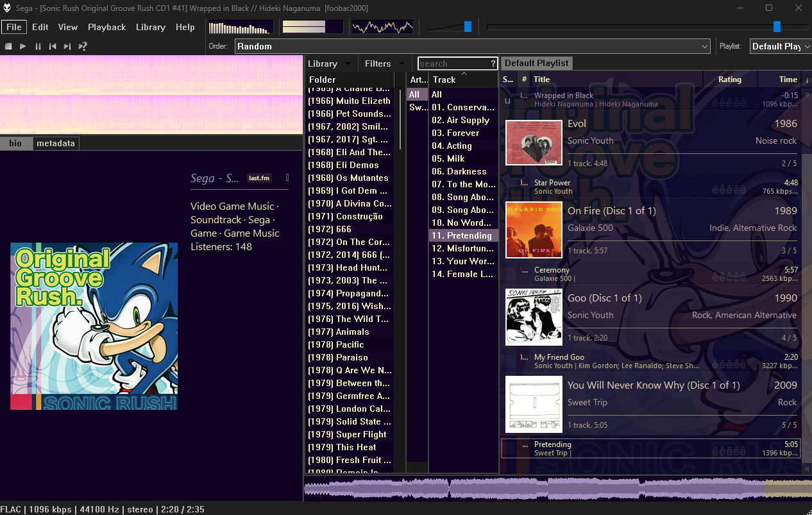Select folder '(1977) Animals'
The image size is (812, 515).
pos(350,332)
